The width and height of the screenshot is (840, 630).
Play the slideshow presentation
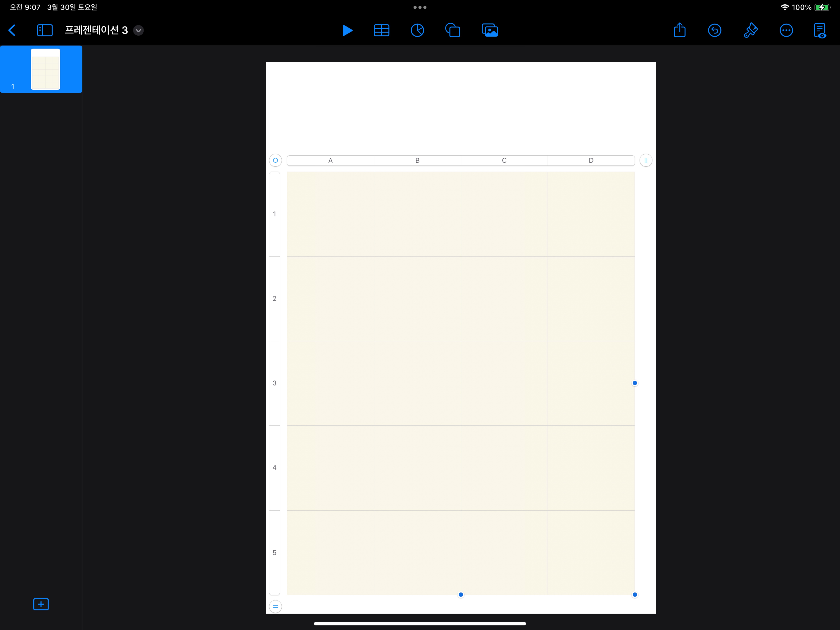point(347,30)
